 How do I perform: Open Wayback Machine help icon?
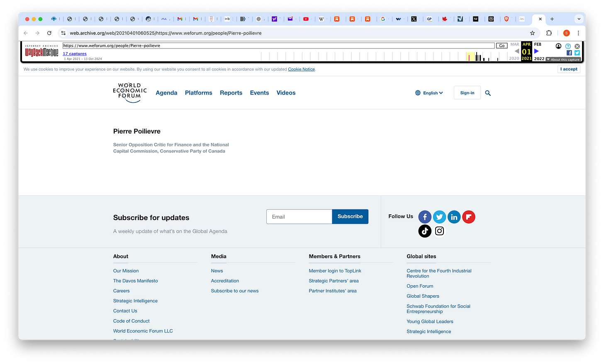[x=568, y=46]
